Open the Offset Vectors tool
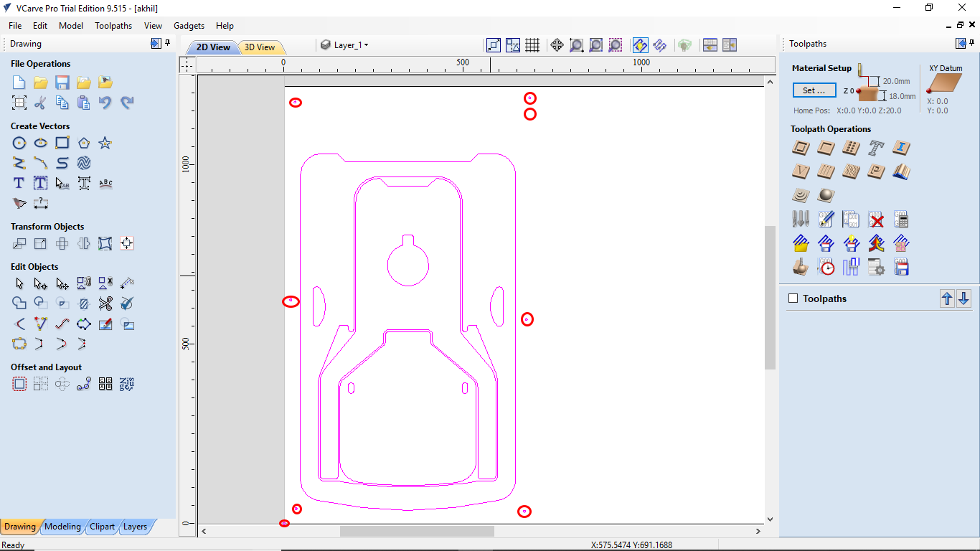 point(19,384)
